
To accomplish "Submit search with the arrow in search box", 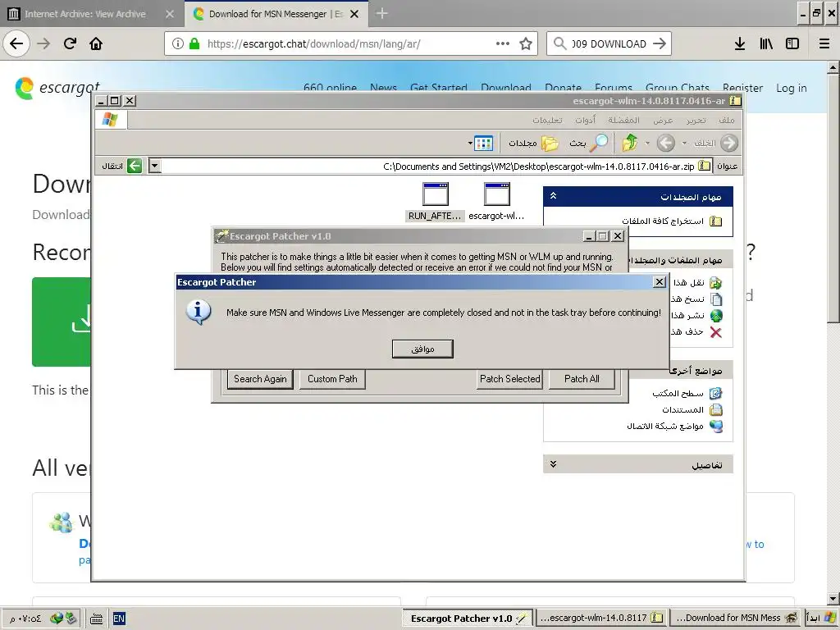I will click(660, 43).
